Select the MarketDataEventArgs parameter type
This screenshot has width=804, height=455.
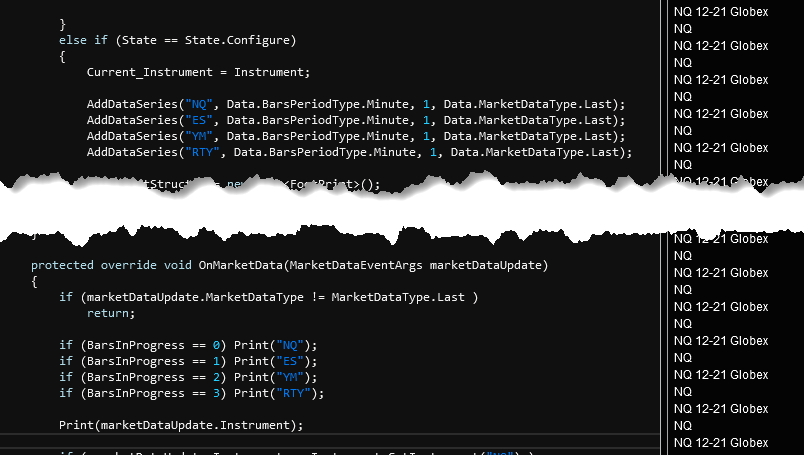click(x=361, y=265)
